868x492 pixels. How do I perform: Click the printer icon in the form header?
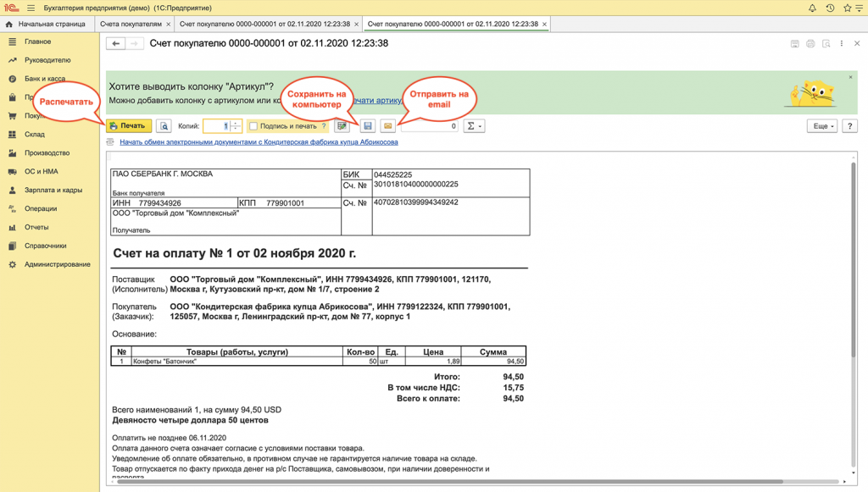(x=810, y=43)
